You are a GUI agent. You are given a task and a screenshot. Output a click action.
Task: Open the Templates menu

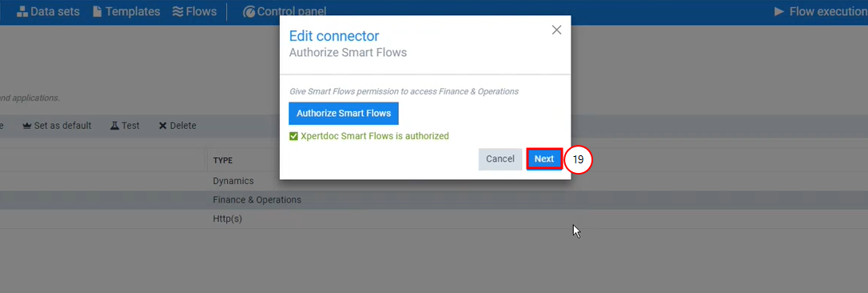(x=126, y=12)
